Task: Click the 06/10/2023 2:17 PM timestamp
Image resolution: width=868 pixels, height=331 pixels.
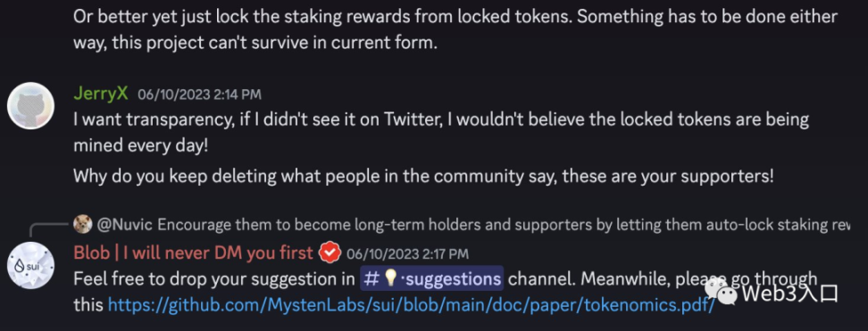Action: point(407,254)
